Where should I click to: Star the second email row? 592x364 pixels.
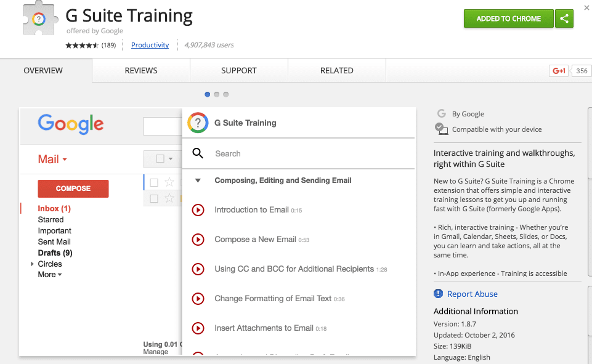tap(169, 198)
